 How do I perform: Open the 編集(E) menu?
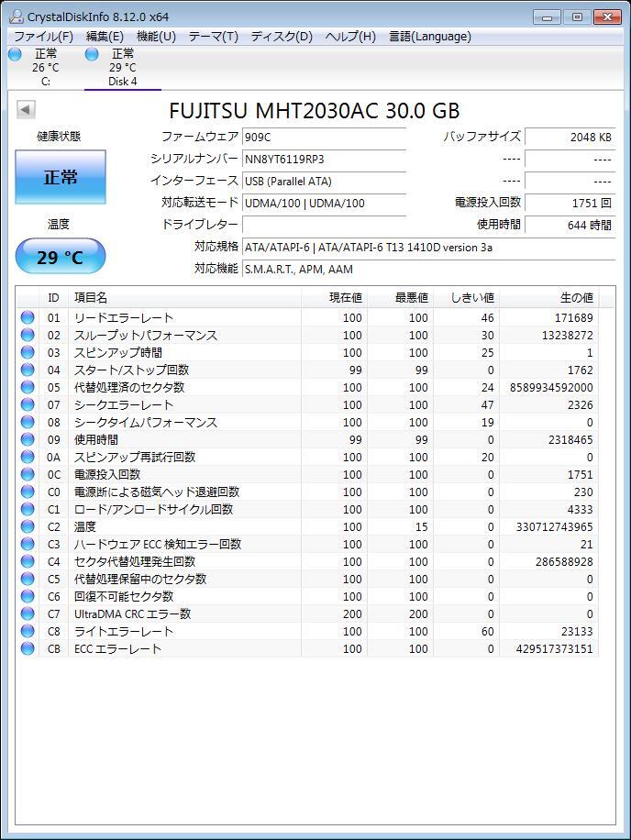(x=105, y=37)
